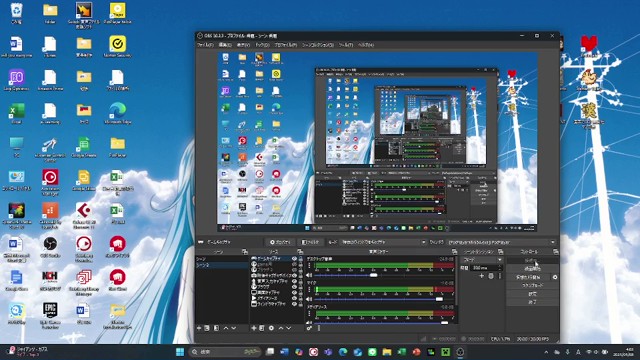The height and width of the screenshot is (360, 640).
Task: Open Google Sheets desktop shortcut
Action: pyautogui.click(x=84, y=147)
